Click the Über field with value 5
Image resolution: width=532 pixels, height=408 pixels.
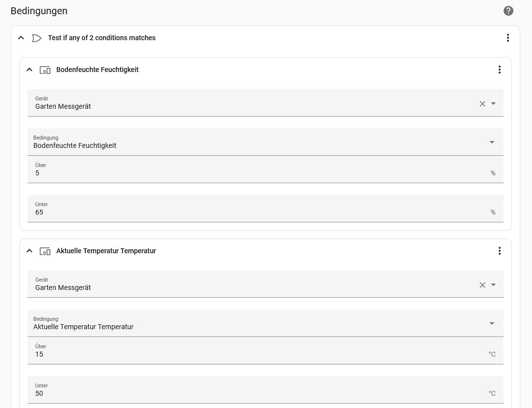(x=260, y=173)
